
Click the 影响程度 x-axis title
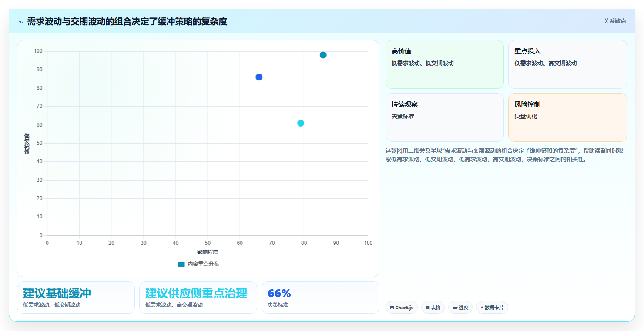(x=208, y=252)
